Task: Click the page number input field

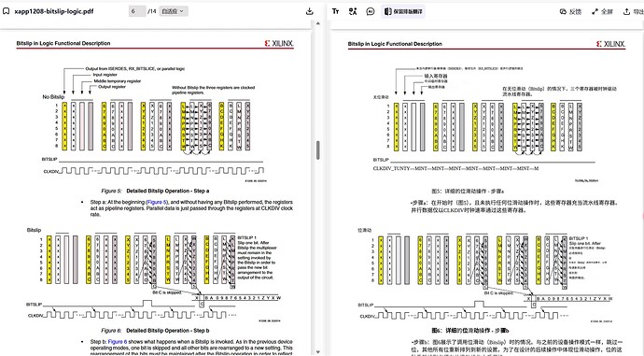Action: [137, 11]
